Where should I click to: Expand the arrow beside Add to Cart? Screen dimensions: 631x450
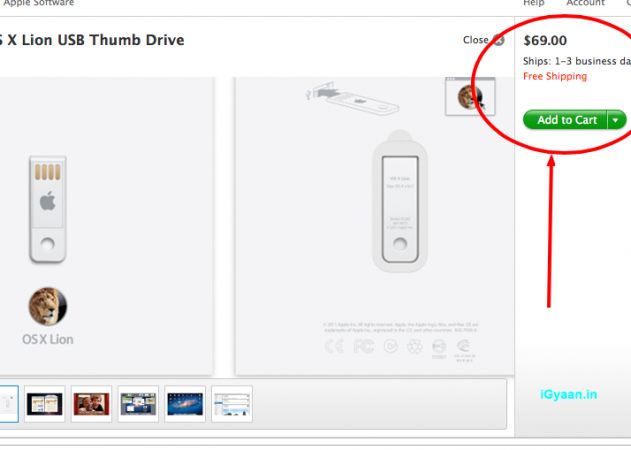616,120
